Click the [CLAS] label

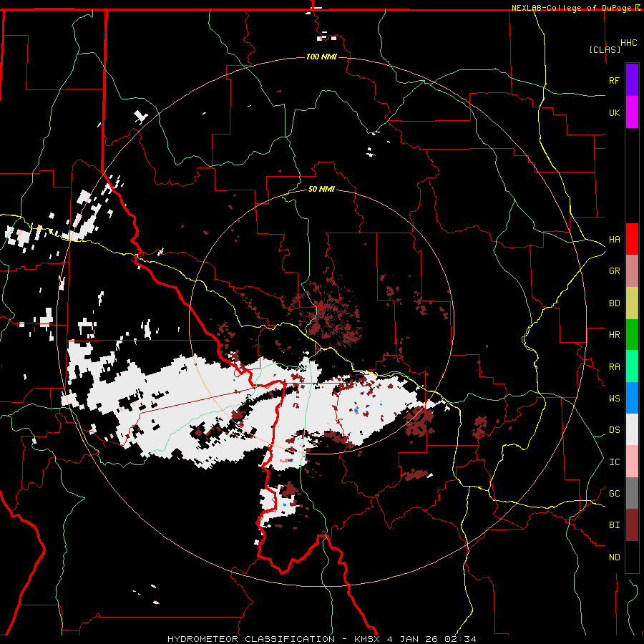[605, 49]
